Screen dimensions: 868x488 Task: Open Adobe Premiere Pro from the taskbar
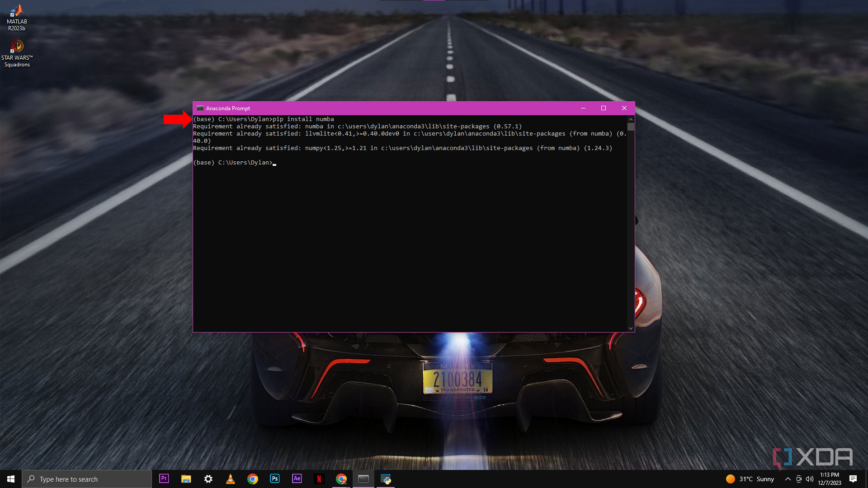164,479
